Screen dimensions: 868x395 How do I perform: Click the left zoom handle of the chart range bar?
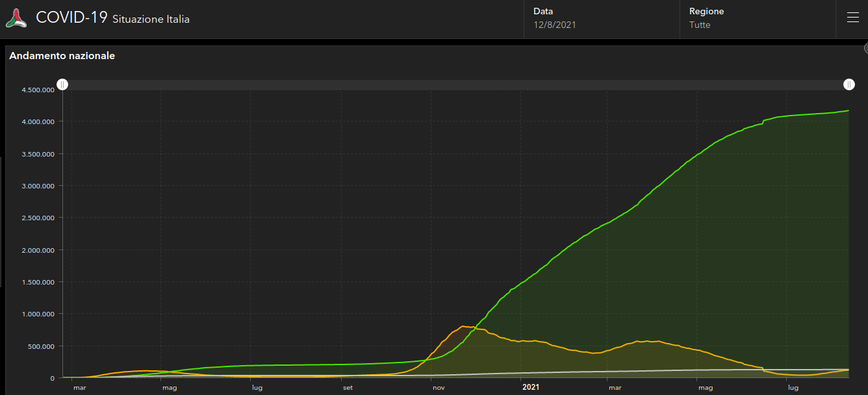[x=62, y=84]
